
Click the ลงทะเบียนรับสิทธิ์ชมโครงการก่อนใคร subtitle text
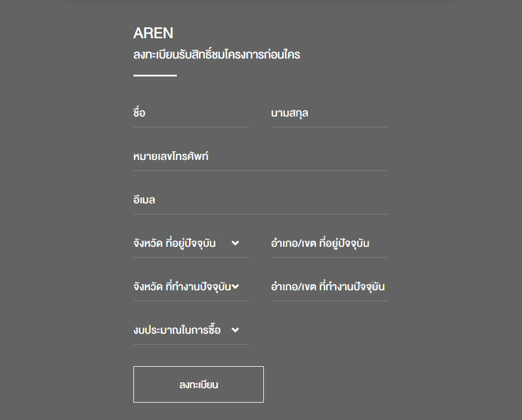click(x=216, y=56)
